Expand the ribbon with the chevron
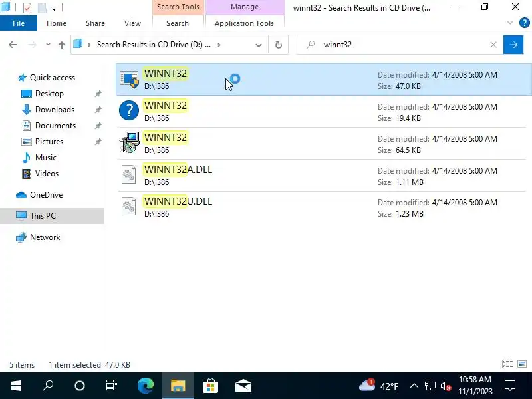 click(x=509, y=23)
